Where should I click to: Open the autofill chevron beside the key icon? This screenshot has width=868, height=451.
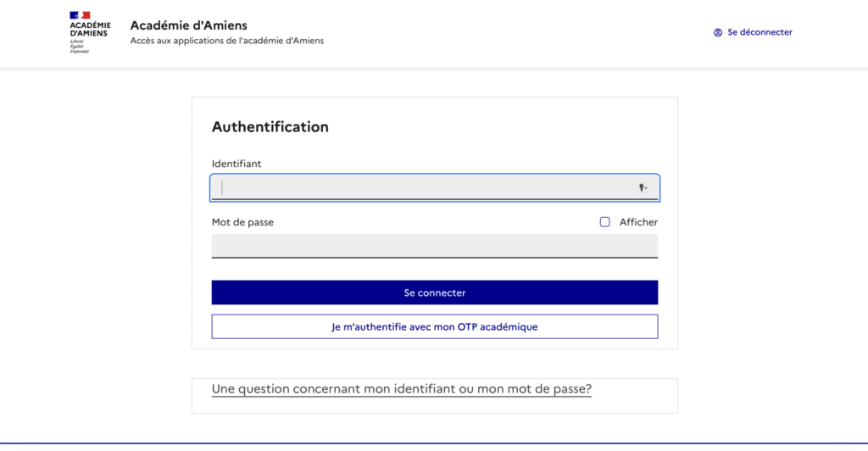[x=645, y=188]
